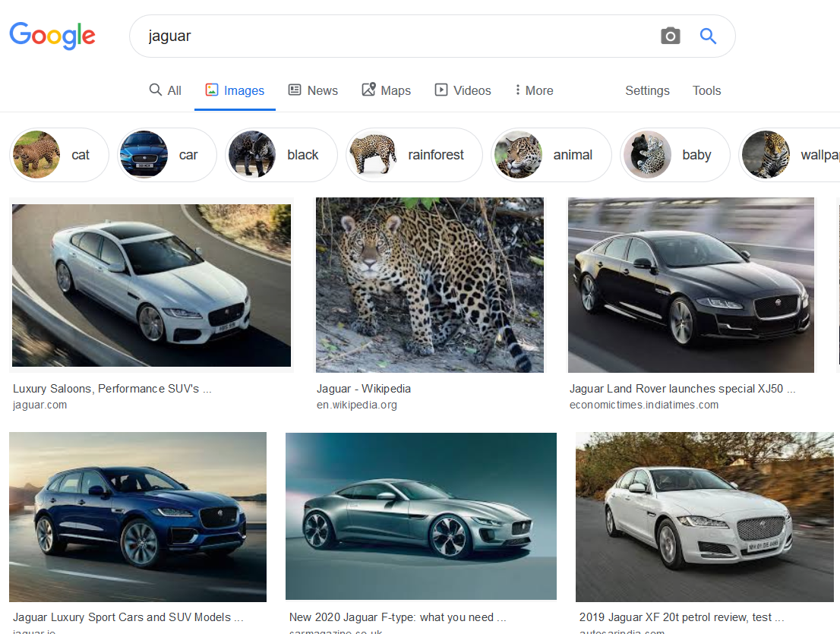Viewport: 840px width, 634px height.
Task: Click the jaguar.com source link
Action: (39, 405)
